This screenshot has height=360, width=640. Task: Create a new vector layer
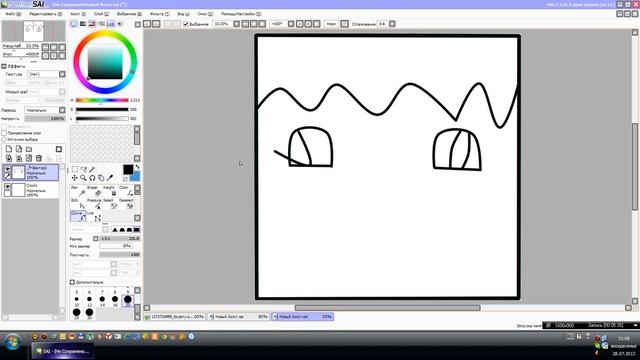click(19, 149)
